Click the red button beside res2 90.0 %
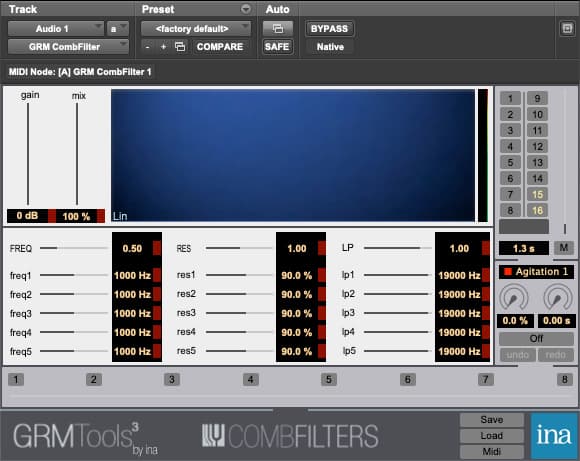Screen dimensions: 580x461 (321, 295)
